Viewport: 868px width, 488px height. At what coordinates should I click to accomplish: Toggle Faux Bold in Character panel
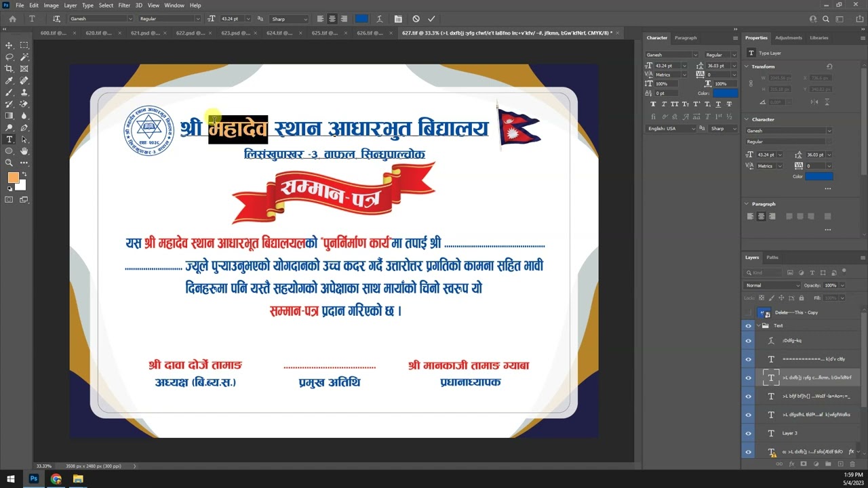(653, 104)
